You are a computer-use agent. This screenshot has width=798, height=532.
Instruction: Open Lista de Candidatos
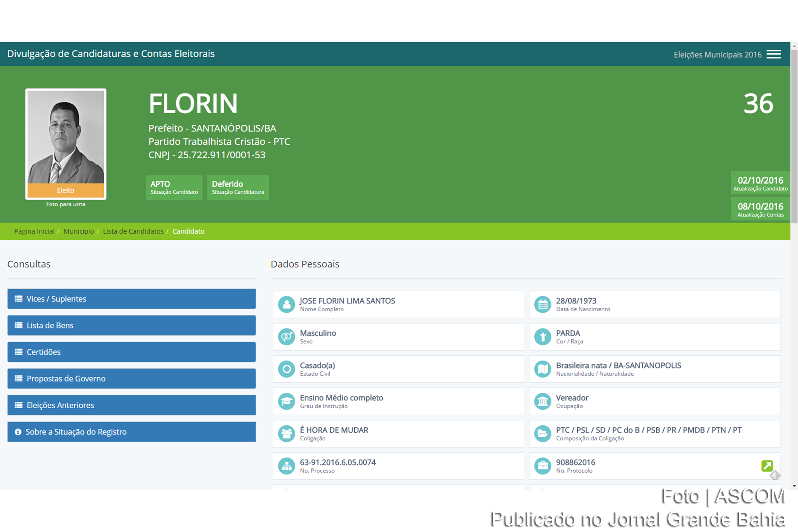click(x=133, y=231)
